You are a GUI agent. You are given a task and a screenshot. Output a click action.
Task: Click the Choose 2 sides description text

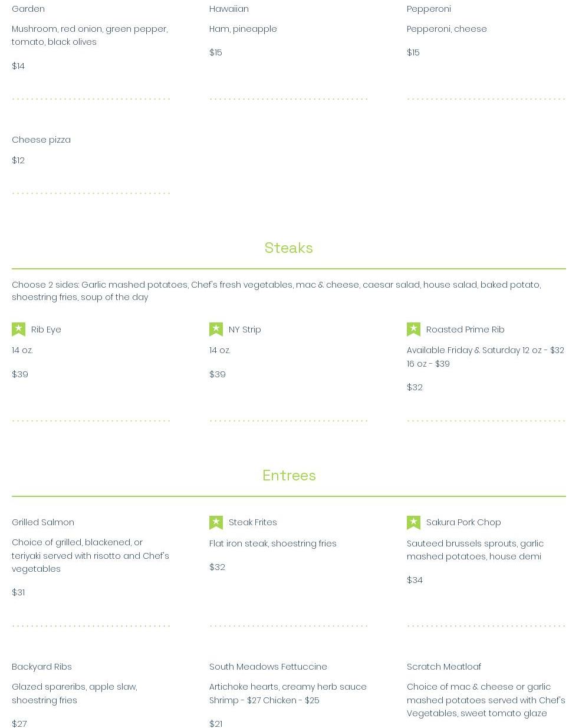[276, 291]
